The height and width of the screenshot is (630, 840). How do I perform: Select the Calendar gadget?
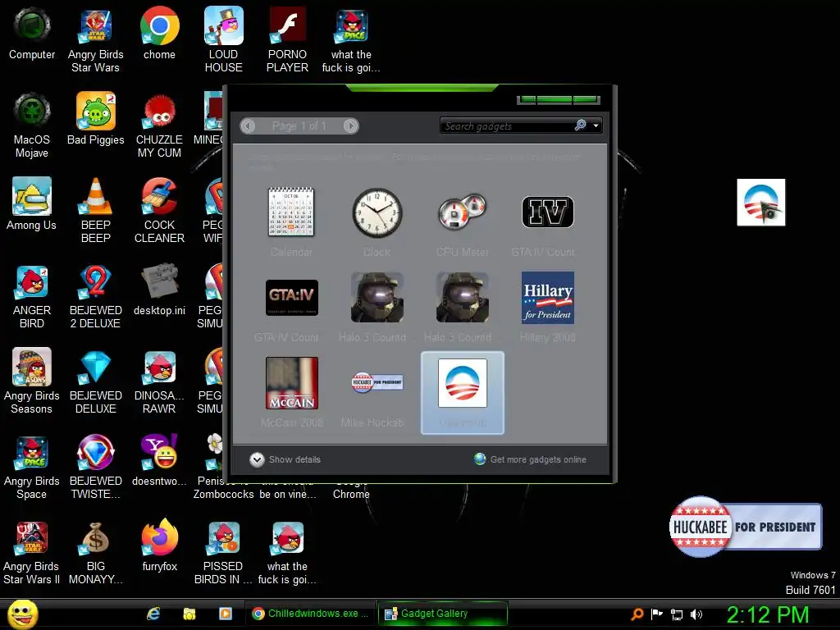point(291,212)
